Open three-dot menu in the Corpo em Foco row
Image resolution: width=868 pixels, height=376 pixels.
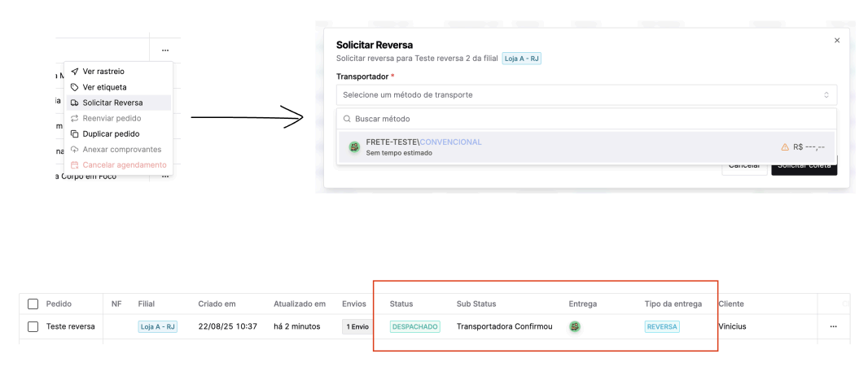coord(165,177)
